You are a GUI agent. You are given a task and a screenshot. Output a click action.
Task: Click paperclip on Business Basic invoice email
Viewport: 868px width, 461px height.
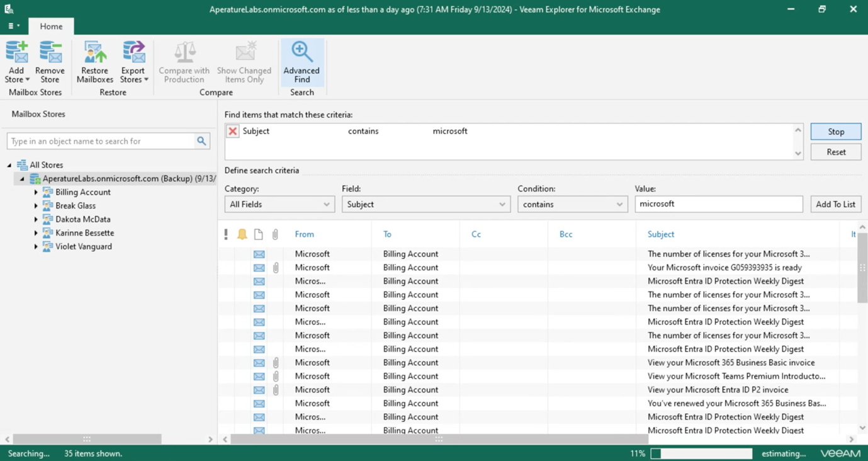276,363
